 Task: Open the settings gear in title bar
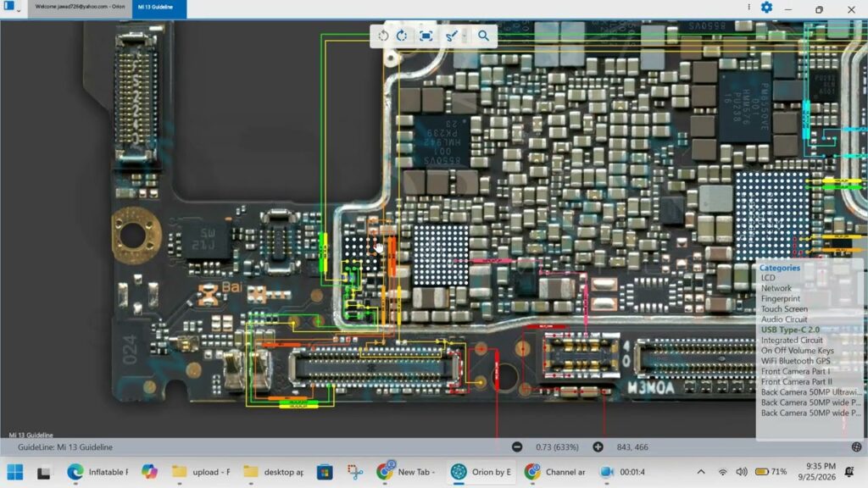click(766, 8)
